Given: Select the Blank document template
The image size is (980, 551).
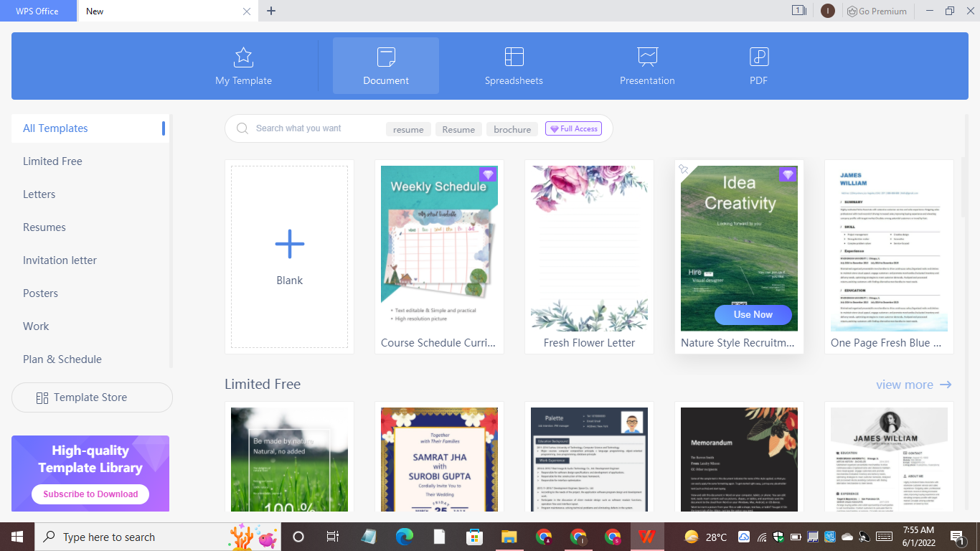Looking at the screenshot, I should tap(289, 256).
